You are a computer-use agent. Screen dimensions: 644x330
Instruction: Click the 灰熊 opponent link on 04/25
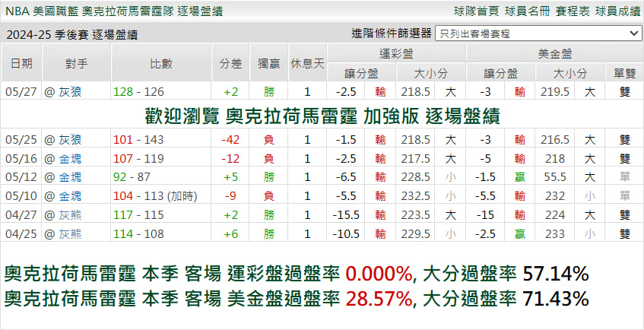click(x=70, y=234)
